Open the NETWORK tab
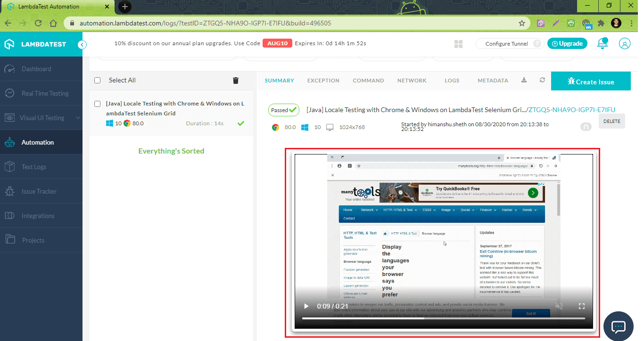The width and height of the screenshot is (644, 341). [412, 80]
